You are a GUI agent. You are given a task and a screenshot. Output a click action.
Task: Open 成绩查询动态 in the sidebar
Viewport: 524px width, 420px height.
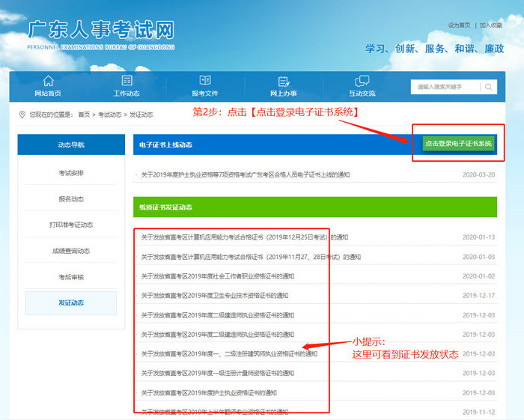(x=71, y=251)
